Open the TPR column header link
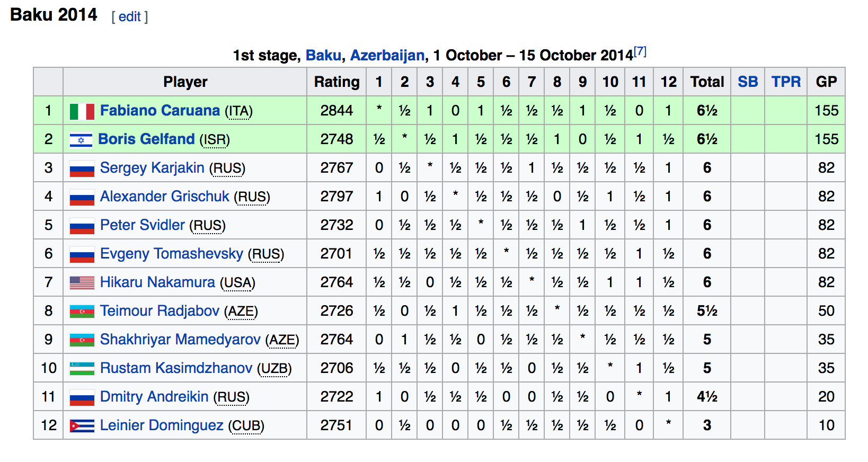Image resolution: width=868 pixels, height=462 pixels. point(786,82)
